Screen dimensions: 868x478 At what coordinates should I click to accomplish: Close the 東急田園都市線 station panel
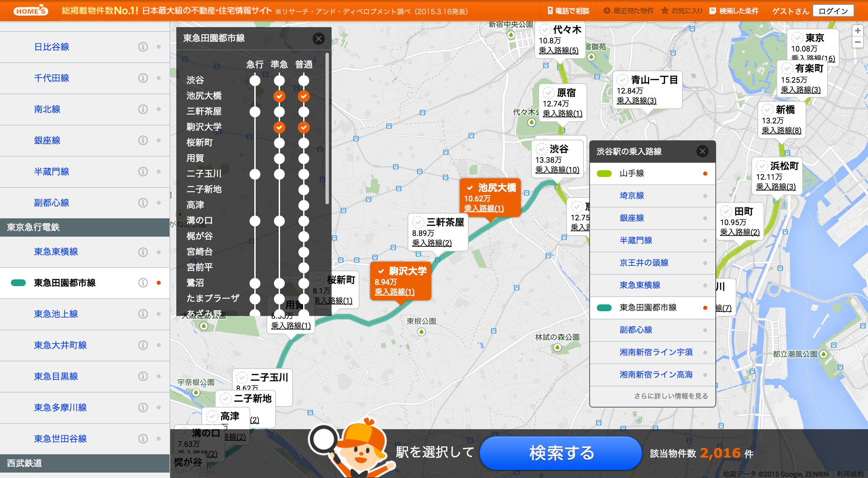point(318,39)
